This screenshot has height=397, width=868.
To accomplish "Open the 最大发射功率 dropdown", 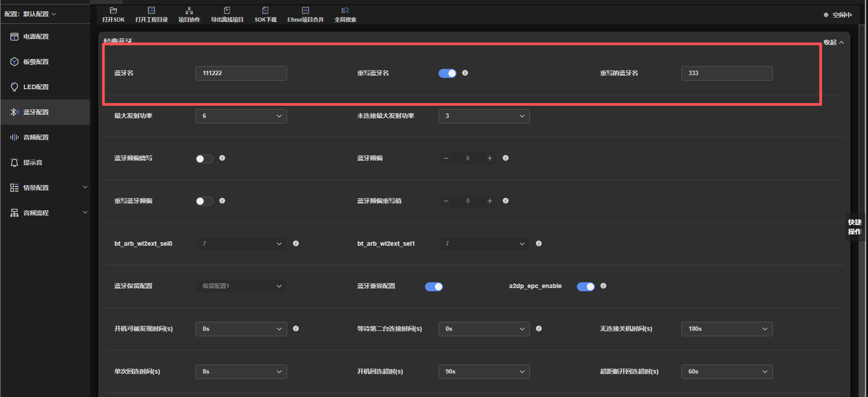I will tap(241, 116).
